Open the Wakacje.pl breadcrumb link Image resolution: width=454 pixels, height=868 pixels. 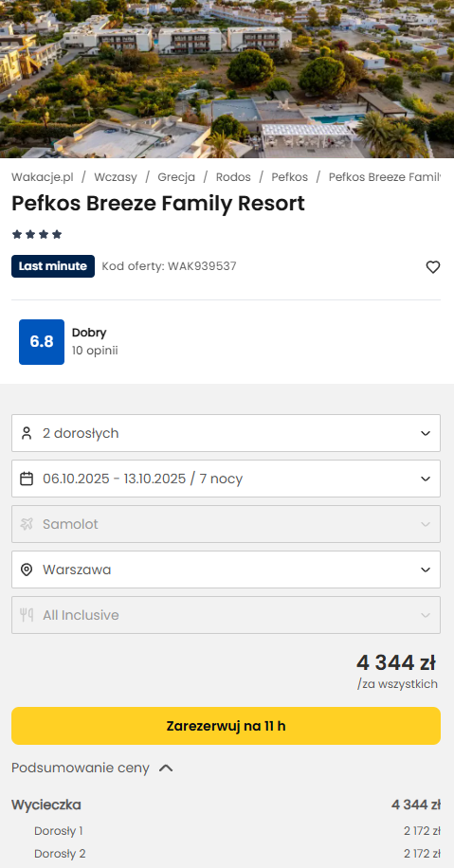(43, 177)
